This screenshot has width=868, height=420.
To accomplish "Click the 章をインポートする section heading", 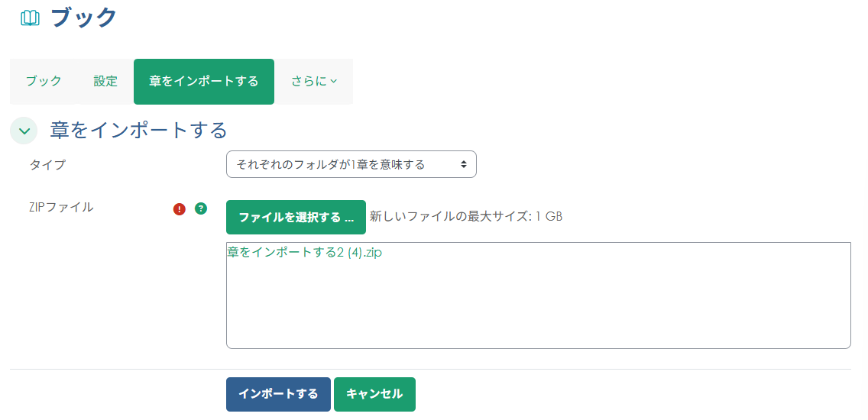I will tap(138, 131).
